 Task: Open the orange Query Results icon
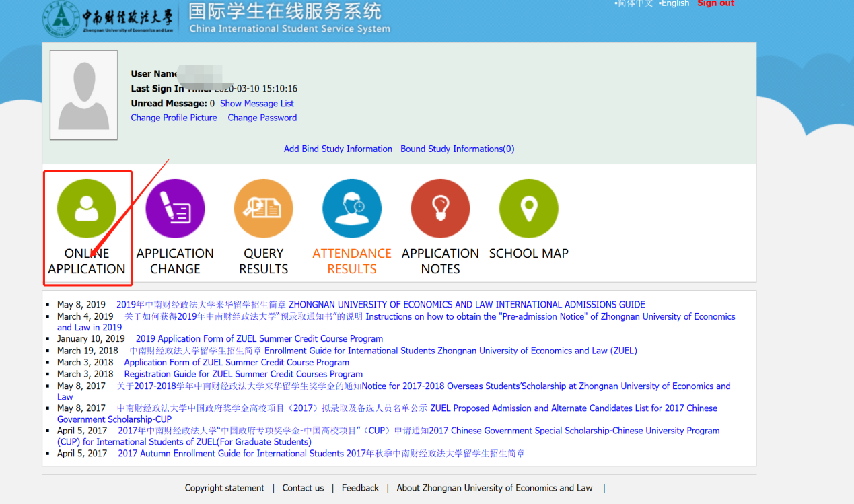tap(263, 209)
